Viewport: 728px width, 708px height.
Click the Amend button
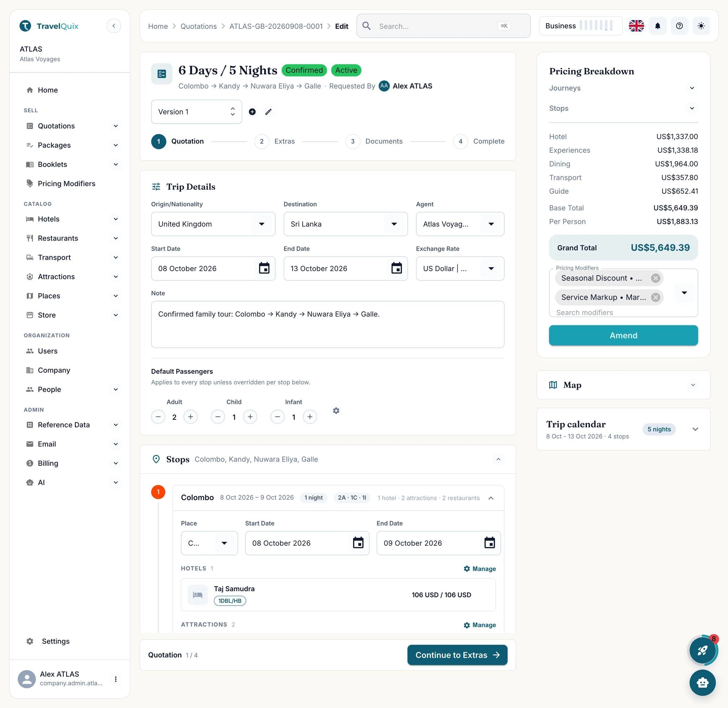(x=623, y=335)
